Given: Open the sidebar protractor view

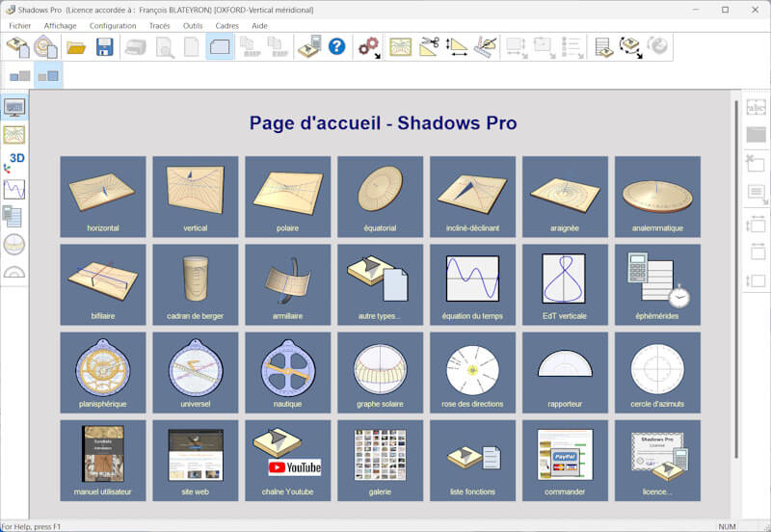Looking at the screenshot, I should click(x=14, y=272).
